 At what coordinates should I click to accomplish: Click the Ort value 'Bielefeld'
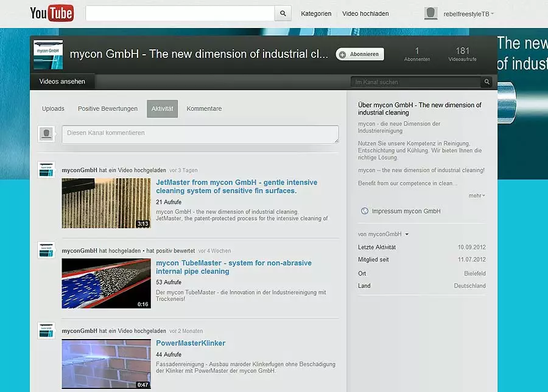475,273
